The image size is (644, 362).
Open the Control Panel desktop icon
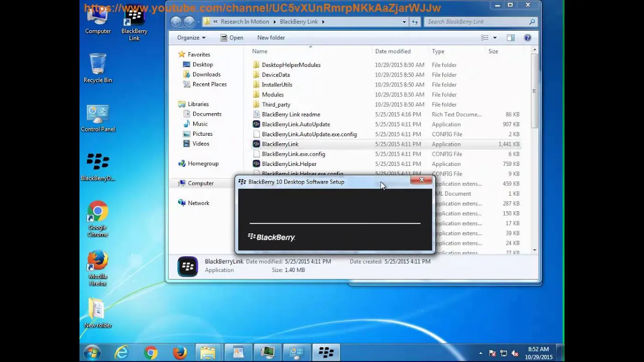98,119
